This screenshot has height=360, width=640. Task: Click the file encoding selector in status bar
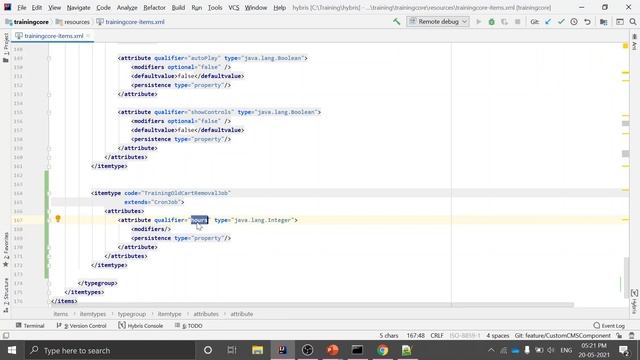[x=464, y=336]
